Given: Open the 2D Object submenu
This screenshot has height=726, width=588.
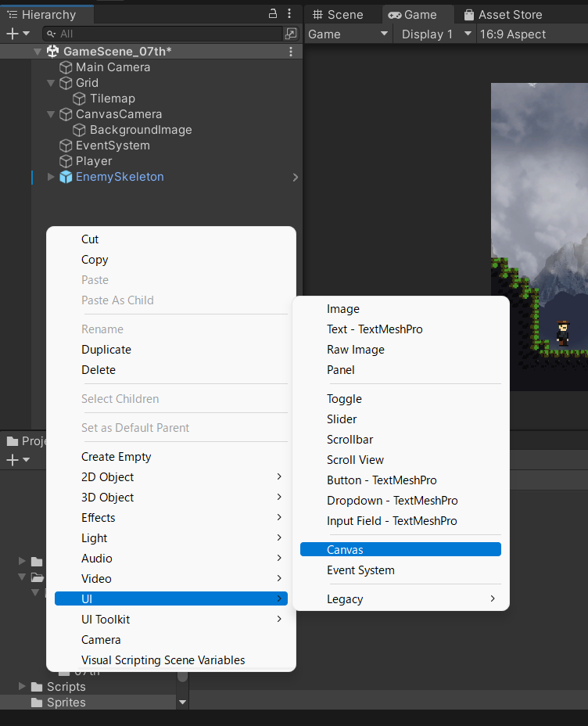Looking at the screenshot, I should point(171,477).
